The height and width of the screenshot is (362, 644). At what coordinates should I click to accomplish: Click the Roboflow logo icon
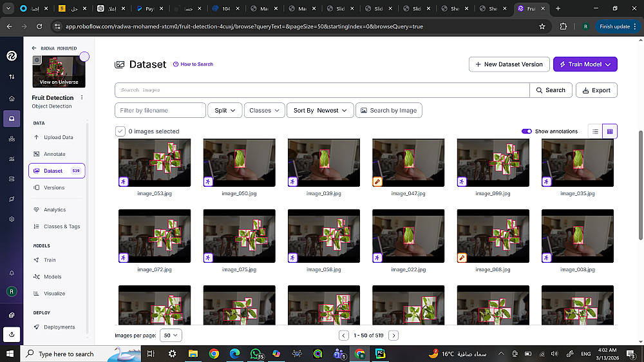[12, 56]
